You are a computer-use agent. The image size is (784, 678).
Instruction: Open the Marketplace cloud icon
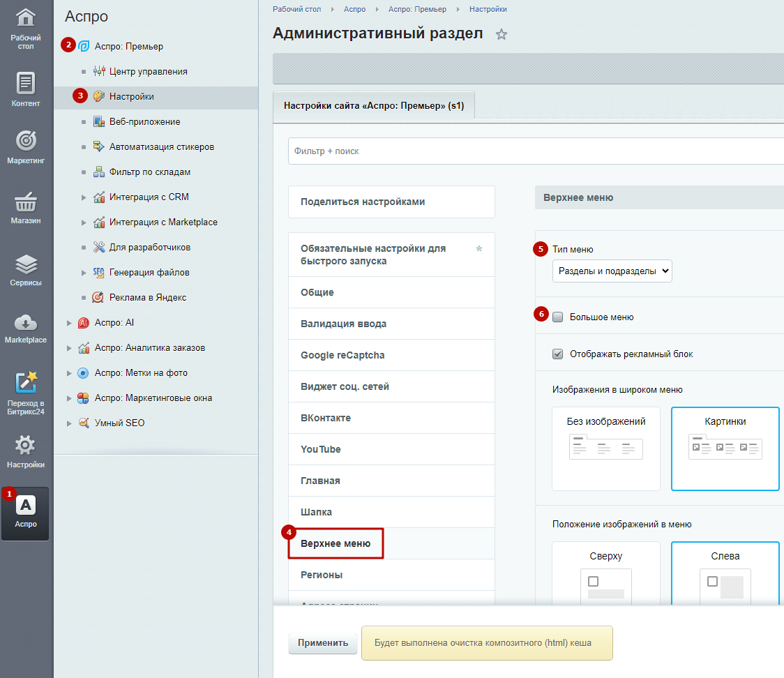click(x=26, y=323)
